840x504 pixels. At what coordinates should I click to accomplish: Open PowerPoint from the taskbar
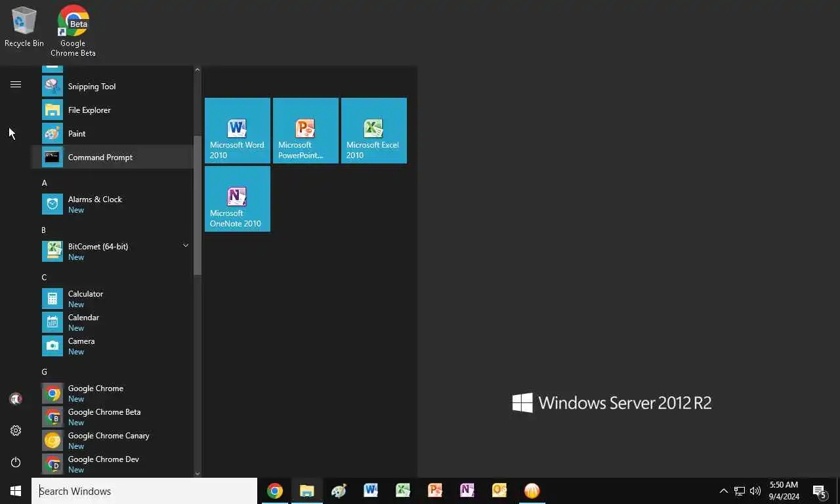click(435, 491)
